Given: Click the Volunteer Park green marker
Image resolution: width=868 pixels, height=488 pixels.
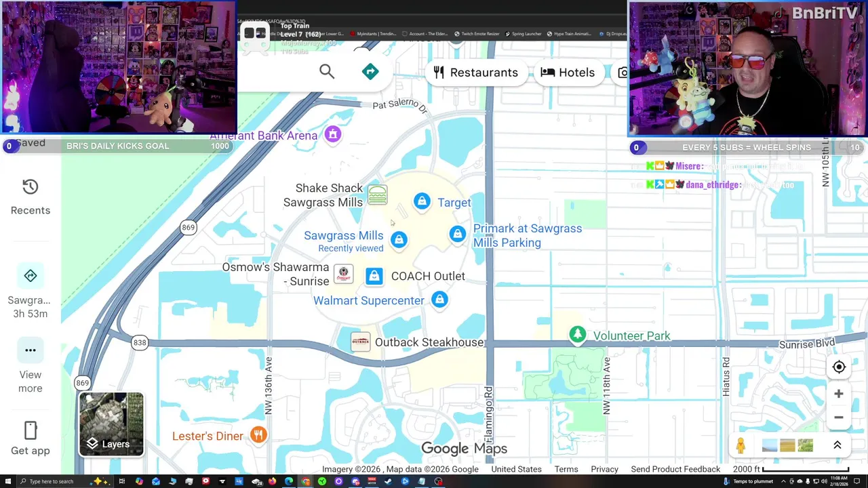Looking at the screenshot, I should pos(578,335).
